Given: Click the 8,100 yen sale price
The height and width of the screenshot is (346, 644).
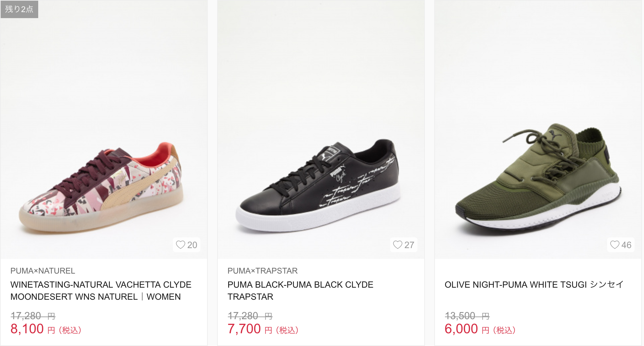Looking at the screenshot, I should click(27, 329).
